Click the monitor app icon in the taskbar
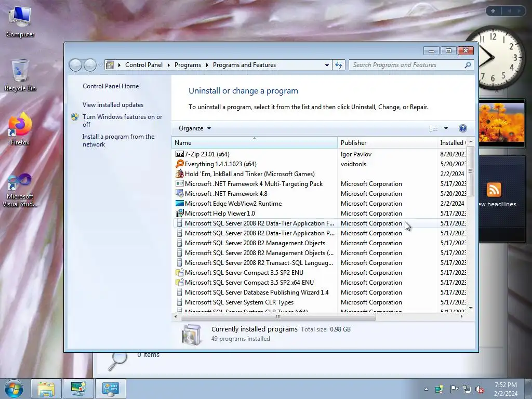The width and height of the screenshot is (532, 399). click(x=78, y=389)
